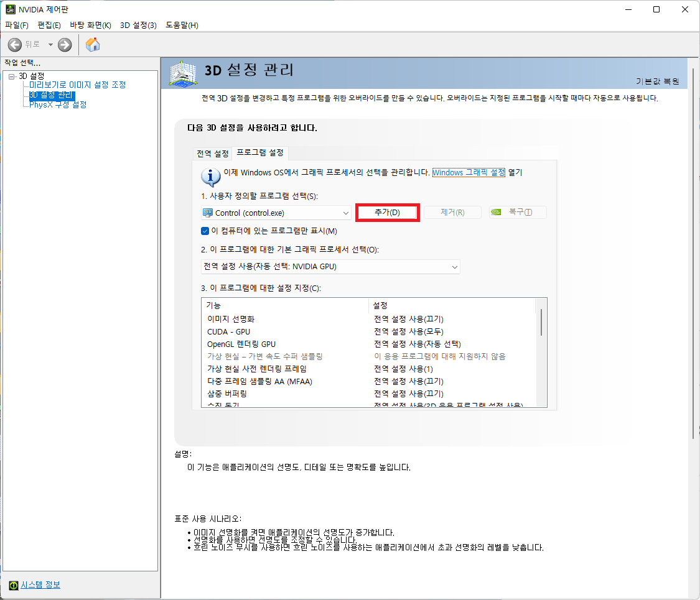Go to the home page icon
Image resolution: width=700 pixels, height=600 pixels.
93,45
